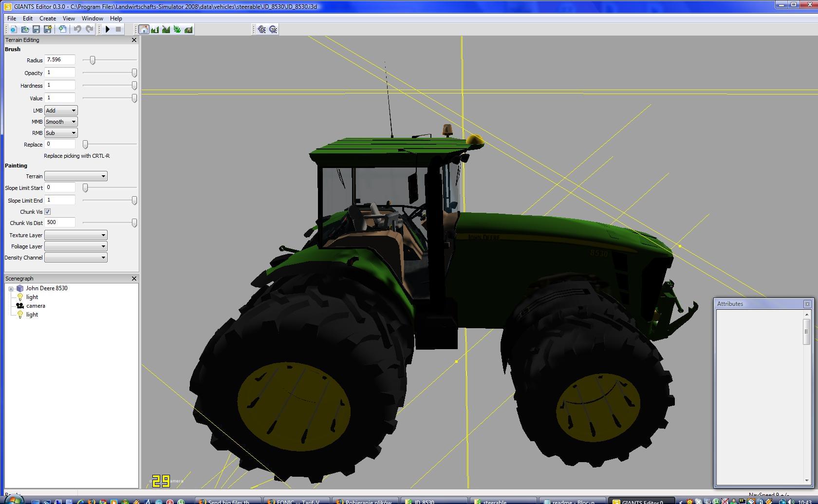Close the Terrain Editing panel

click(134, 40)
